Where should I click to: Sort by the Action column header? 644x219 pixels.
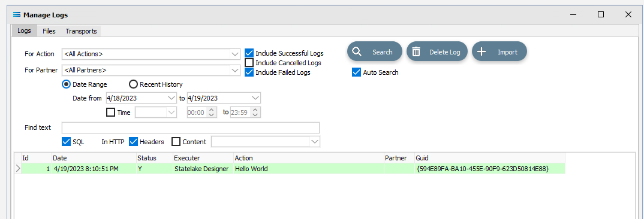coord(308,158)
